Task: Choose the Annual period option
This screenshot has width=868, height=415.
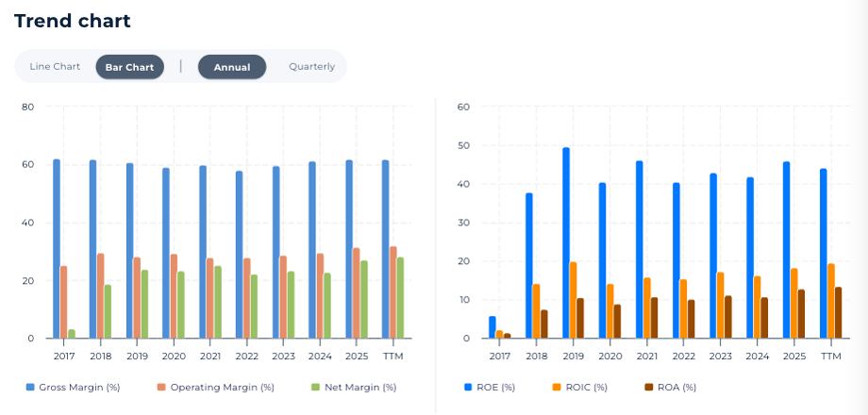Action: click(232, 67)
